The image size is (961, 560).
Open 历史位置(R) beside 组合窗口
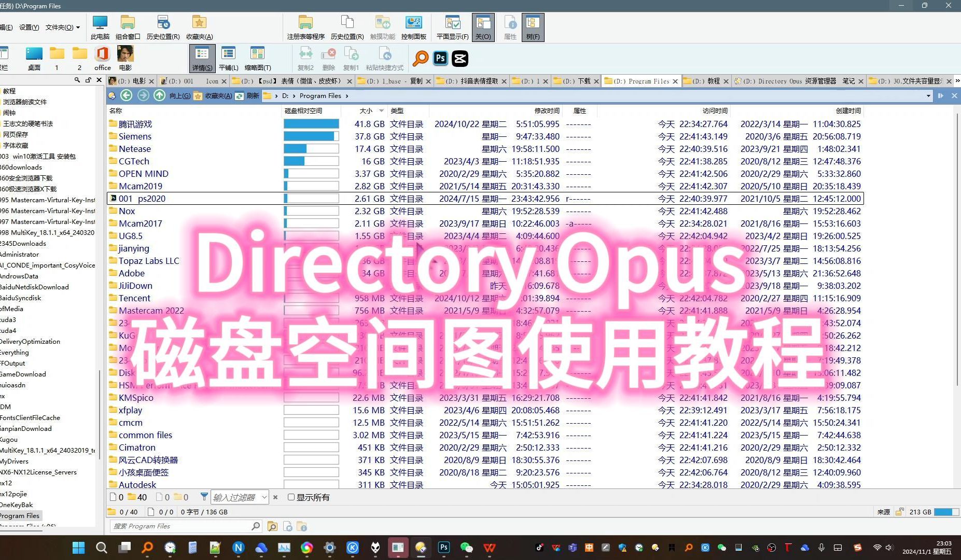point(163,27)
